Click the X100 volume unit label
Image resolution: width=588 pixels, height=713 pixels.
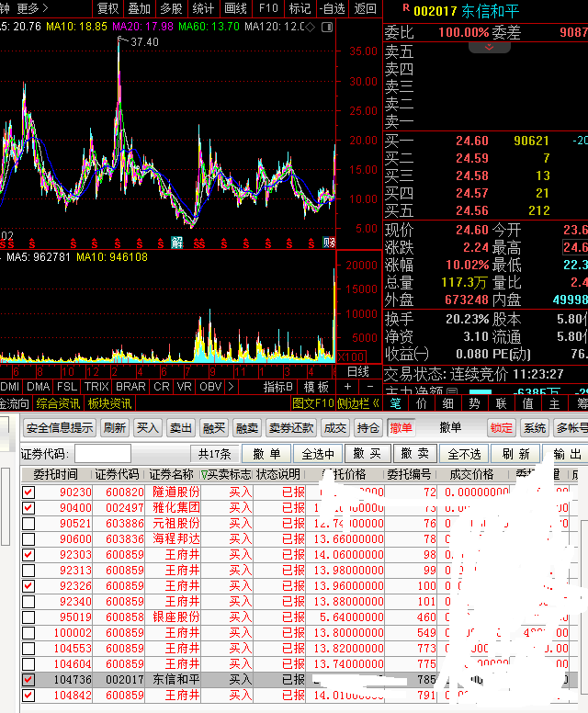(351, 356)
